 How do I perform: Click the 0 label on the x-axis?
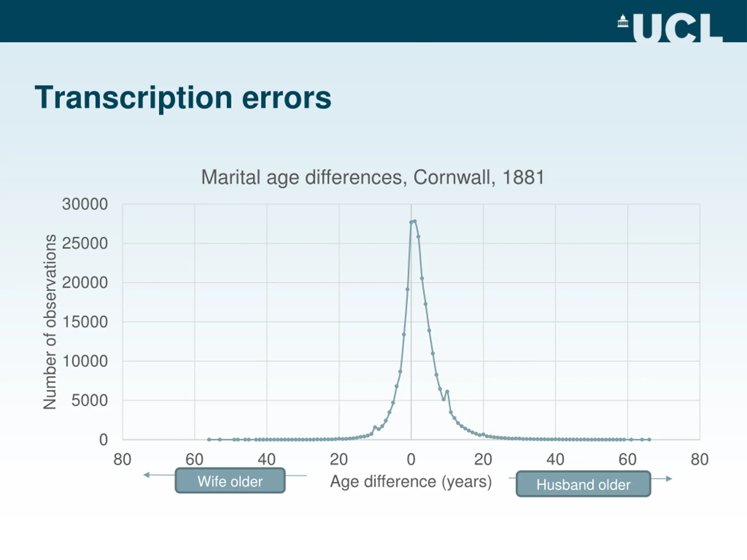[x=411, y=459]
